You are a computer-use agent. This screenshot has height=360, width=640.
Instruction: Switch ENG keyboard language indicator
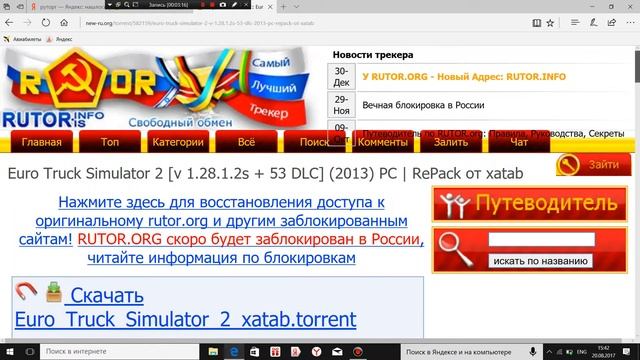tap(582, 352)
